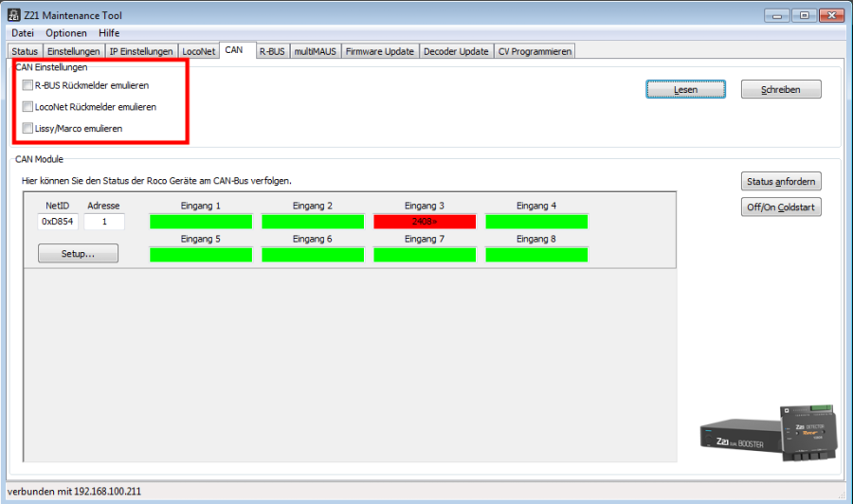Check the Lissy/Marco emulieren option
The width and height of the screenshot is (853, 504).
[27, 128]
